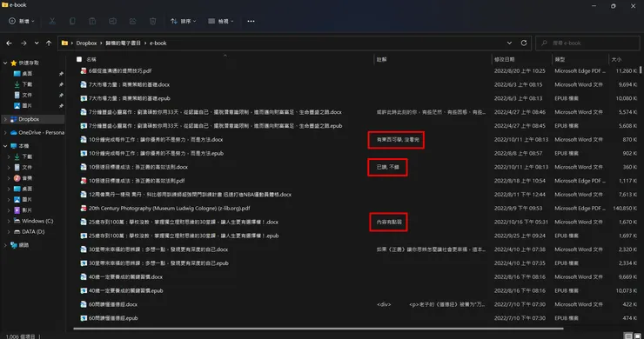Click the folder icon in the address bar
Image resolution: width=644 pixels, height=339 pixels.
pos(64,43)
